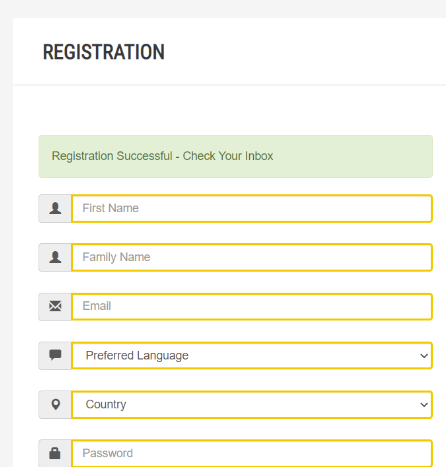Click the REGISTRATION page heading

point(104,52)
